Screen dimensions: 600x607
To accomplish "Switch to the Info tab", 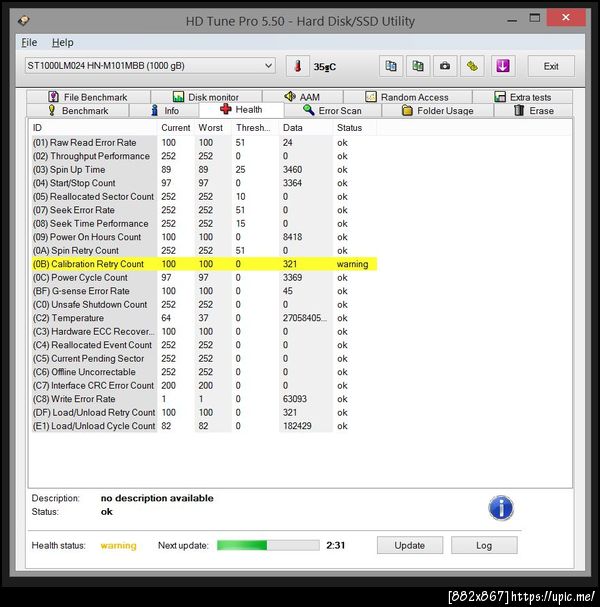I will 164,111.
